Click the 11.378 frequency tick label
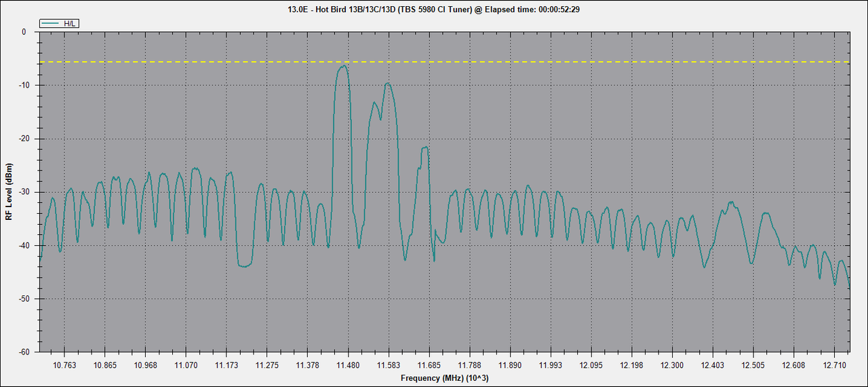The width and height of the screenshot is (868, 387). pyautogui.click(x=308, y=365)
